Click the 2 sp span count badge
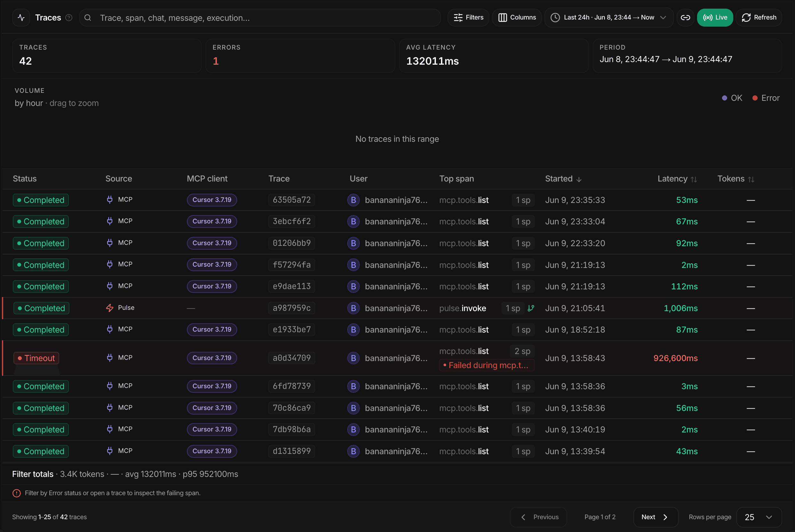The image size is (795, 532). pyautogui.click(x=522, y=351)
